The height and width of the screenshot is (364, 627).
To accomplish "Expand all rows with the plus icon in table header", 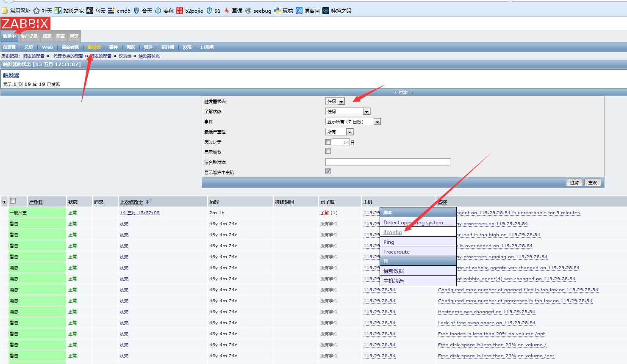I will coord(4,201).
